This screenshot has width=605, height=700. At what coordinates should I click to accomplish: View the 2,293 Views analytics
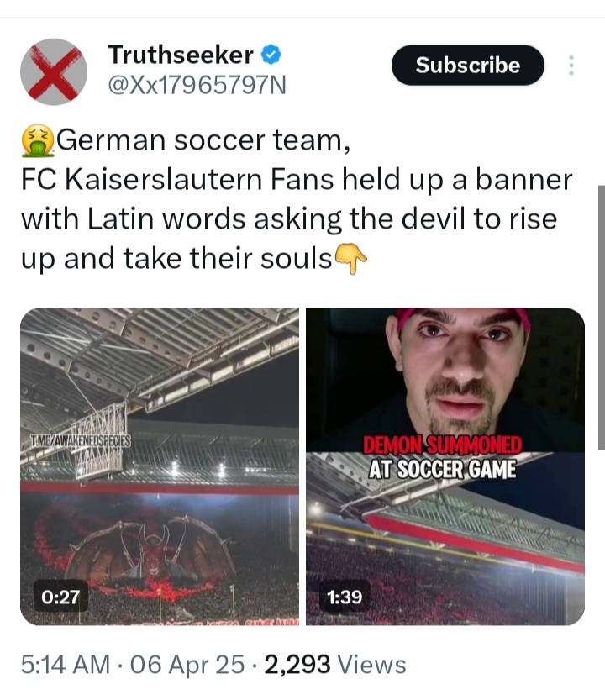[x=335, y=664]
